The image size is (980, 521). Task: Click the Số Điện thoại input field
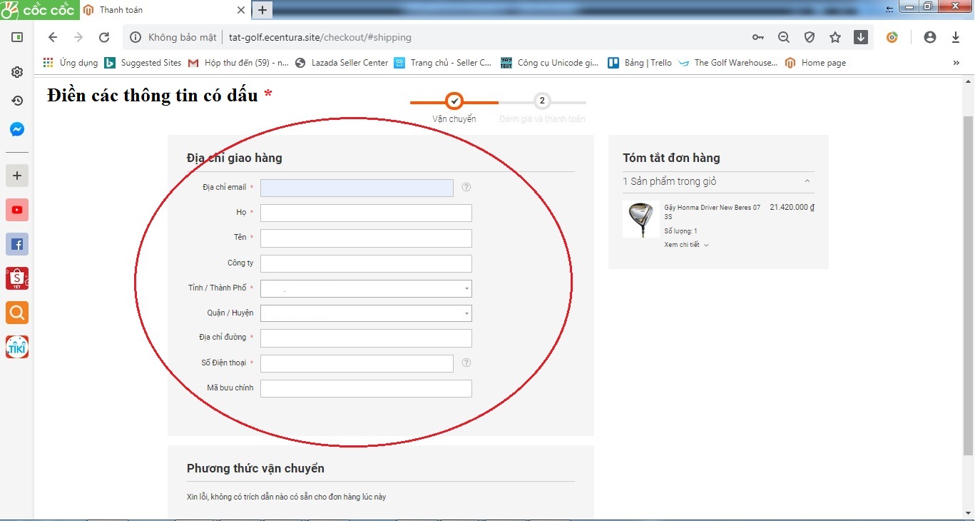pyautogui.click(x=357, y=363)
